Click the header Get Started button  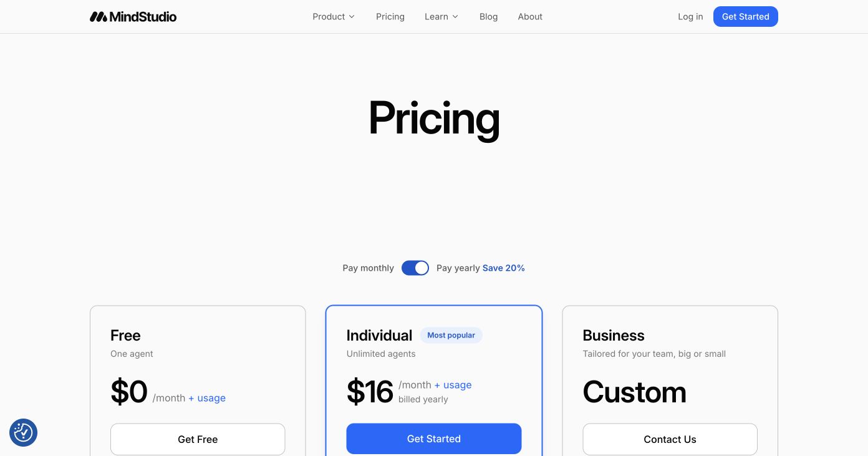pyautogui.click(x=746, y=17)
